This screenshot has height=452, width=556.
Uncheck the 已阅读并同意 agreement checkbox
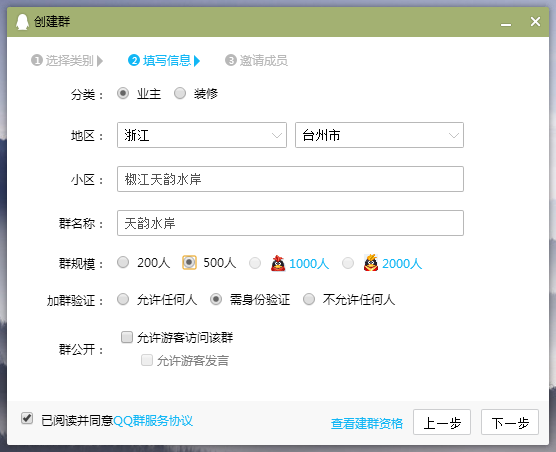pyautogui.click(x=27, y=418)
